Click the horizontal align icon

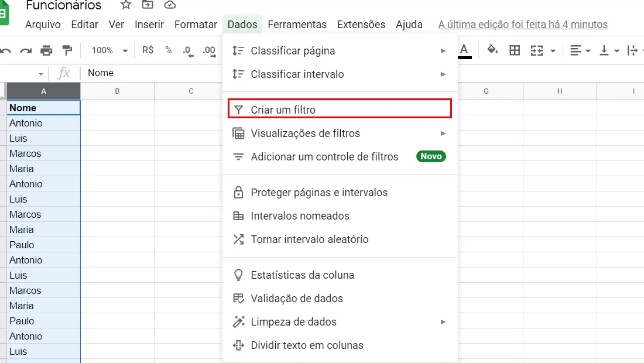[x=576, y=50]
